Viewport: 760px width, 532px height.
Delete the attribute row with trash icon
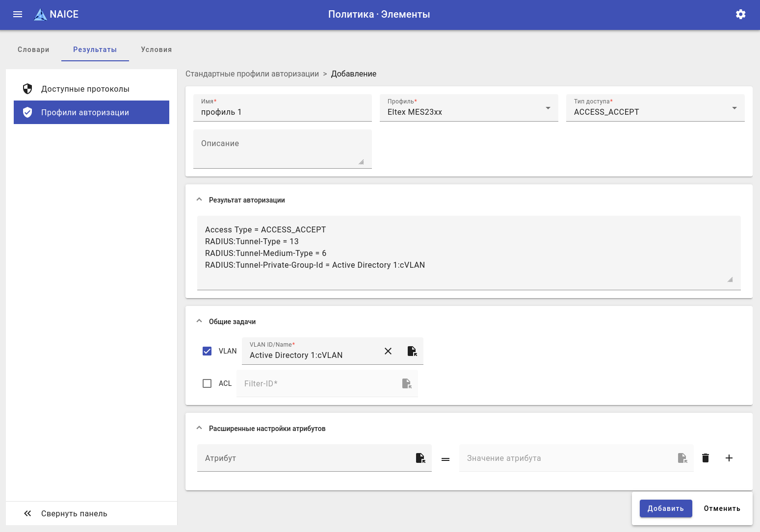click(706, 458)
